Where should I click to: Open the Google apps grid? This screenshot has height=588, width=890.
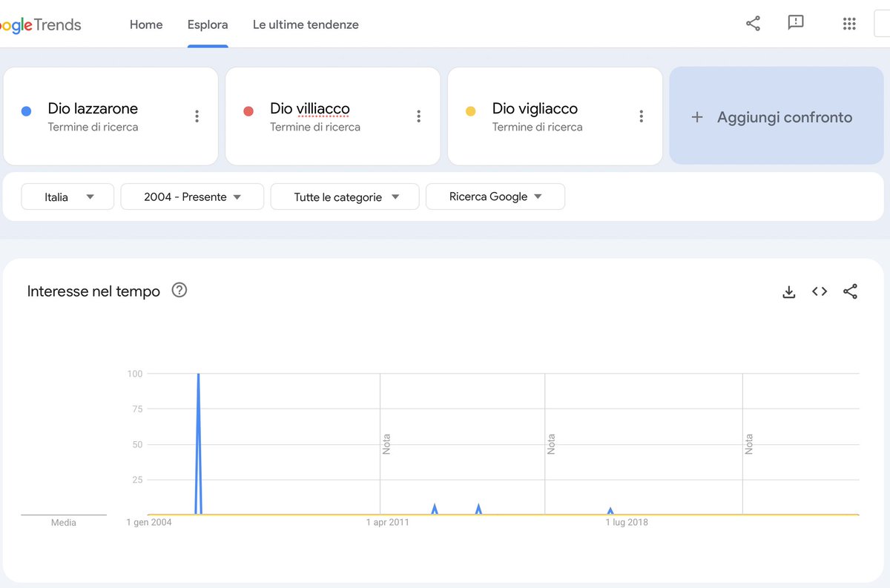[x=849, y=24]
